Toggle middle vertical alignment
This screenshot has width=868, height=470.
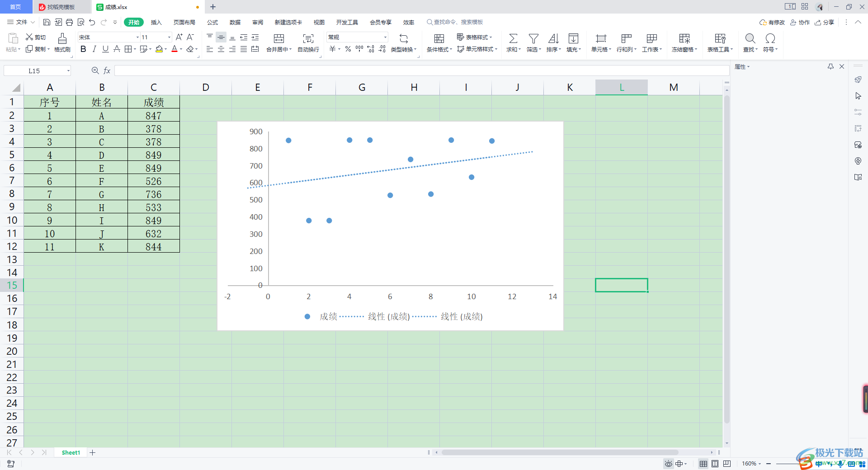click(x=221, y=37)
